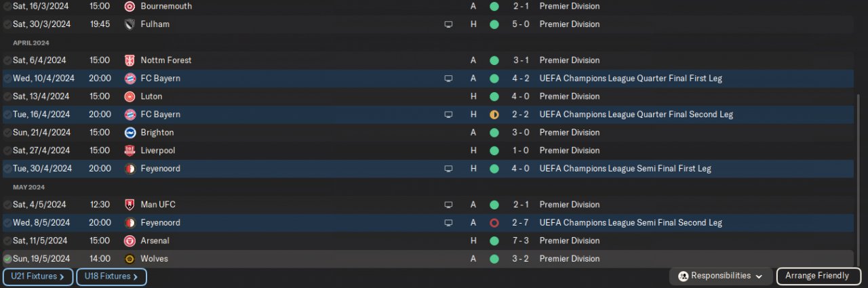Image resolution: width=868 pixels, height=288 pixels.
Task: Click the Man UFC club badge
Action: (130, 205)
